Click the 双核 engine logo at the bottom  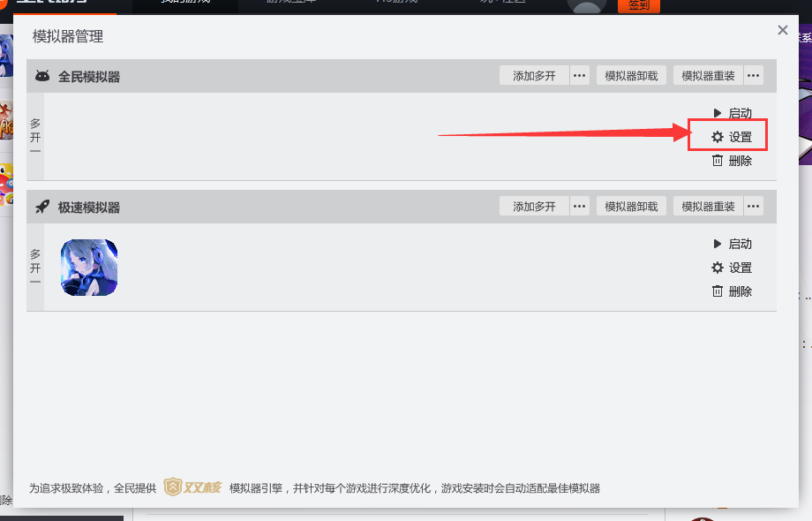[192, 487]
